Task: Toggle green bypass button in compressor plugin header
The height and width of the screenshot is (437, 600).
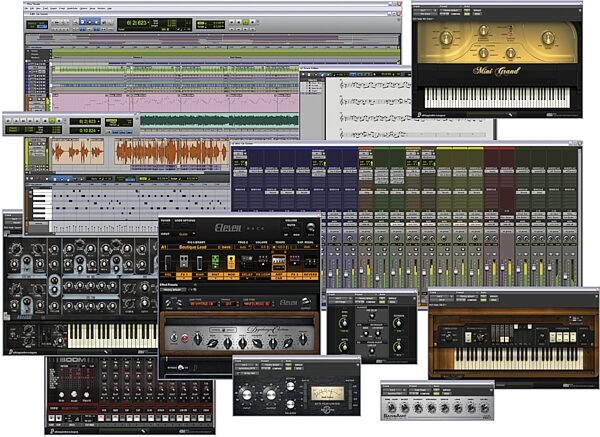Action: (x=289, y=367)
